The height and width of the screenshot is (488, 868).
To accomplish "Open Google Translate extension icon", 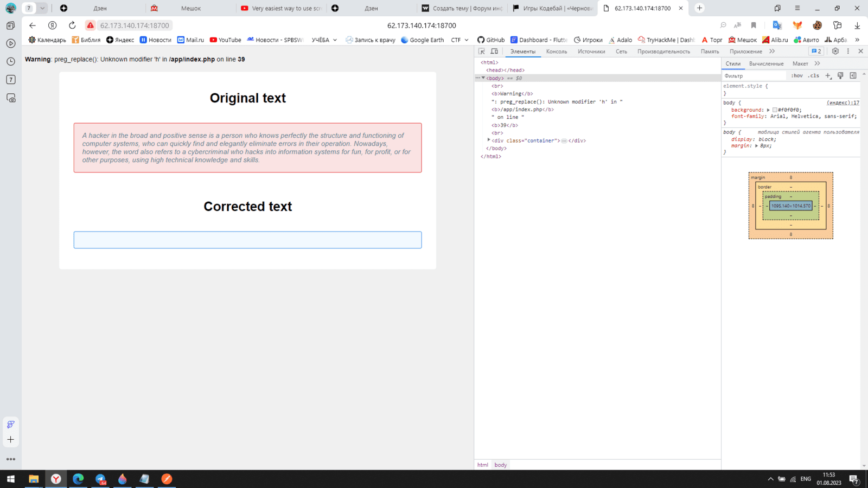I will tap(777, 25).
